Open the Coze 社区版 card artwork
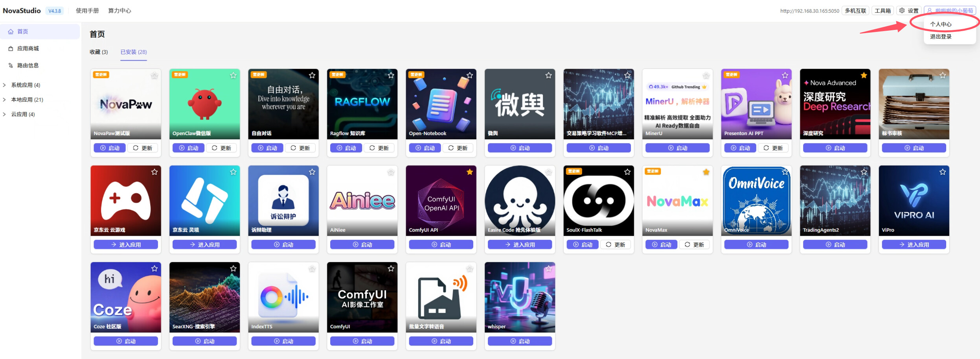The width and height of the screenshot is (980, 359). pyautogui.click(x=126, y=297)
